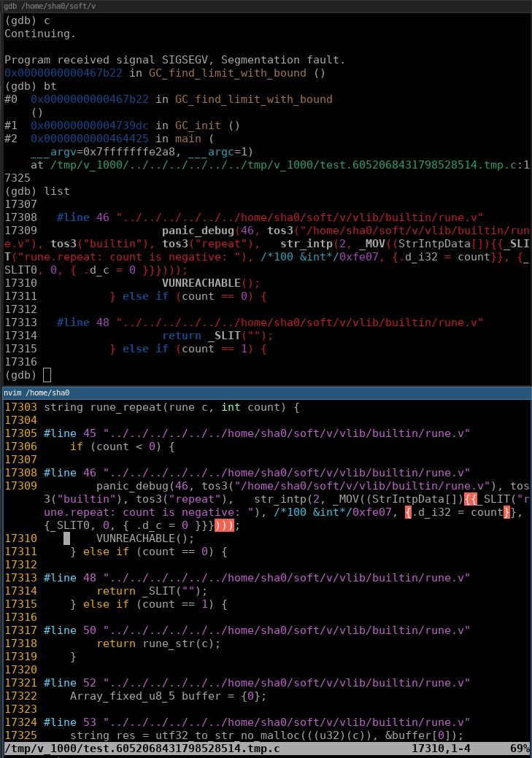
Task: Click 'return rune_str(c);' in nvim
Action: pyautogui.click(x=158, y=644)
